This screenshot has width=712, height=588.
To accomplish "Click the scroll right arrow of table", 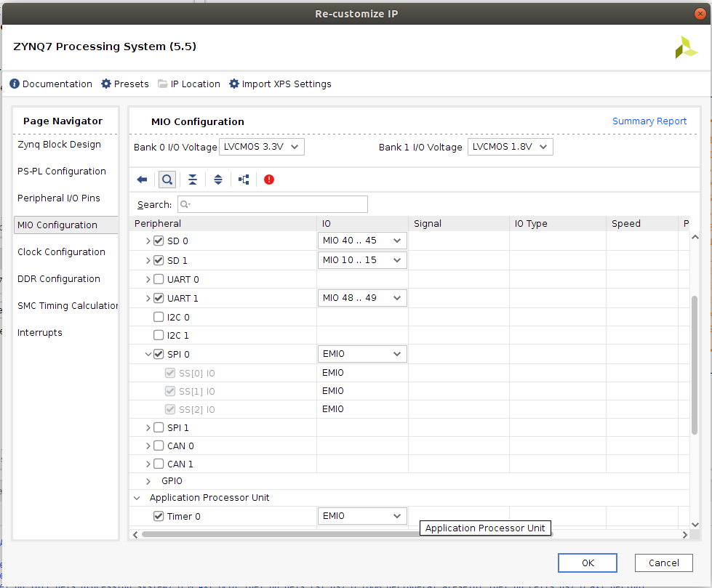I will (685, 535).
